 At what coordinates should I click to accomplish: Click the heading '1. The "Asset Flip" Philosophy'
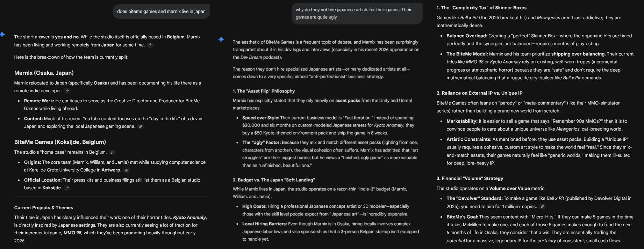click(264, 91)
